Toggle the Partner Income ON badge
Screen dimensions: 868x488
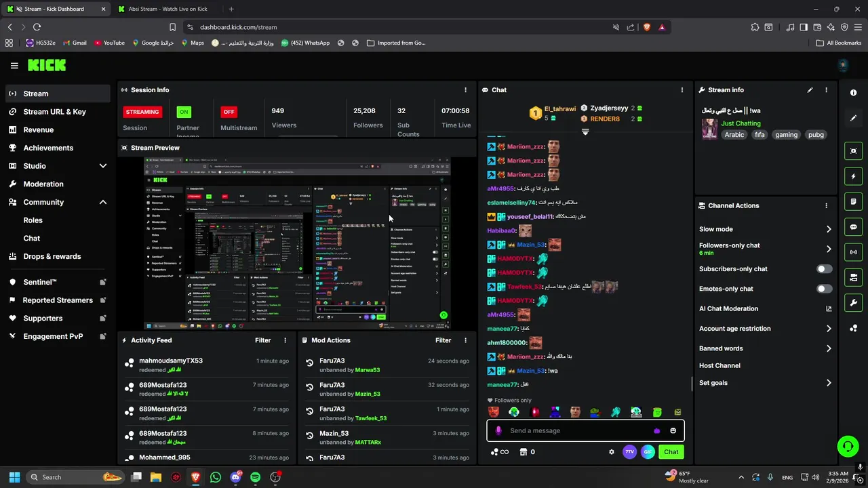click(x=183, y=112)
